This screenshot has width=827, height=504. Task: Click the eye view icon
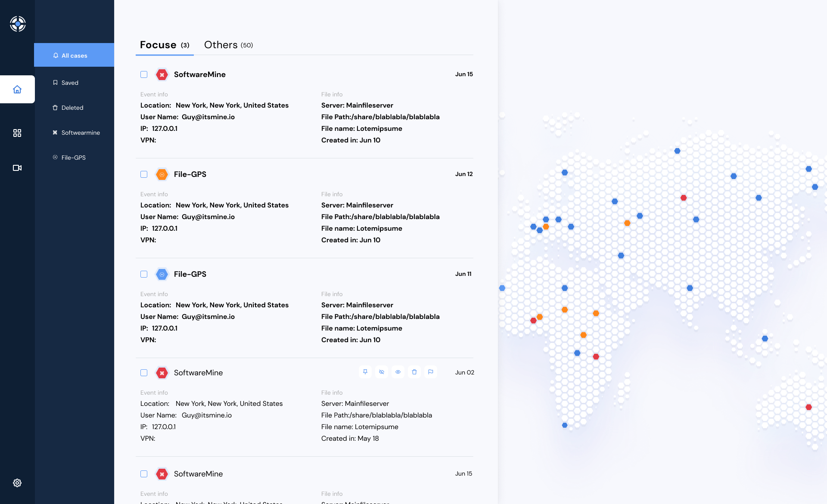(x=398, y=372)
